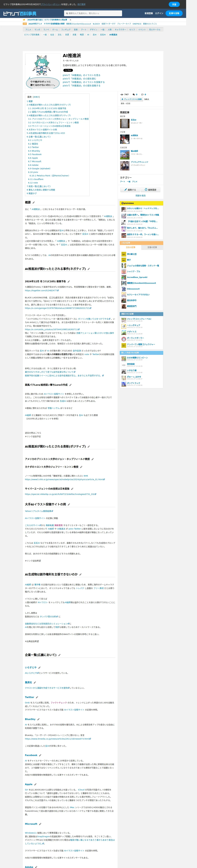This screenshot has width=197, height=868.
Task: Open the ゲーム category in the nav bar
Action: 55,30
